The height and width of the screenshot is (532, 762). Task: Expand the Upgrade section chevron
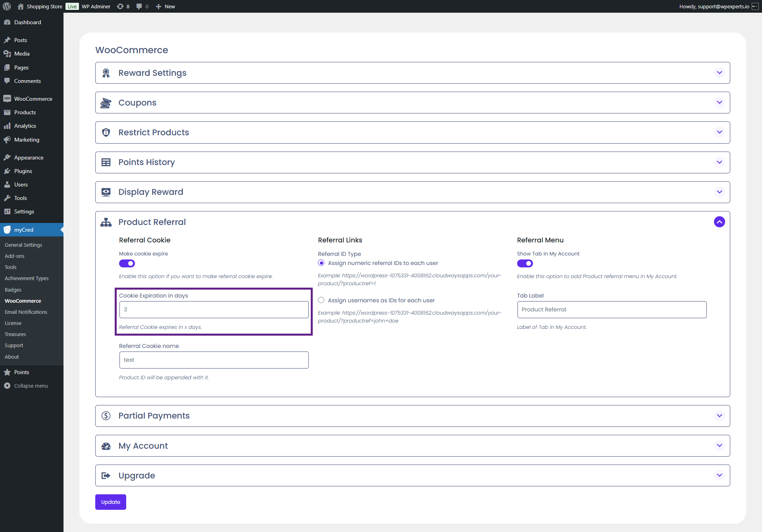tap(719, 475)
